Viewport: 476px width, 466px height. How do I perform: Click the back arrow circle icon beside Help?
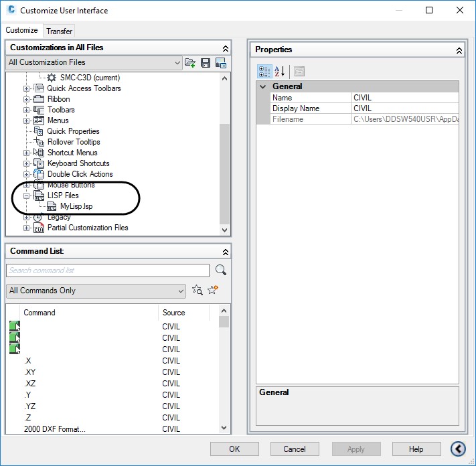[x=458, y=449]
